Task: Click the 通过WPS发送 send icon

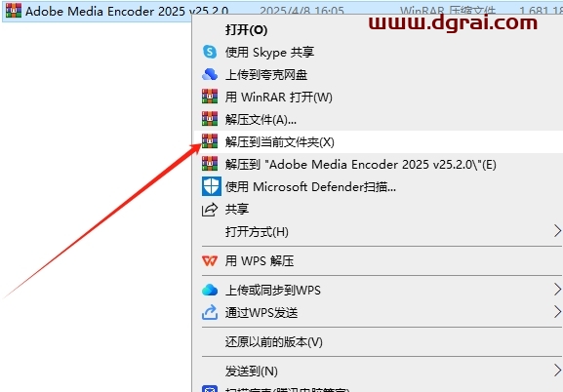Action: [210, 312]
